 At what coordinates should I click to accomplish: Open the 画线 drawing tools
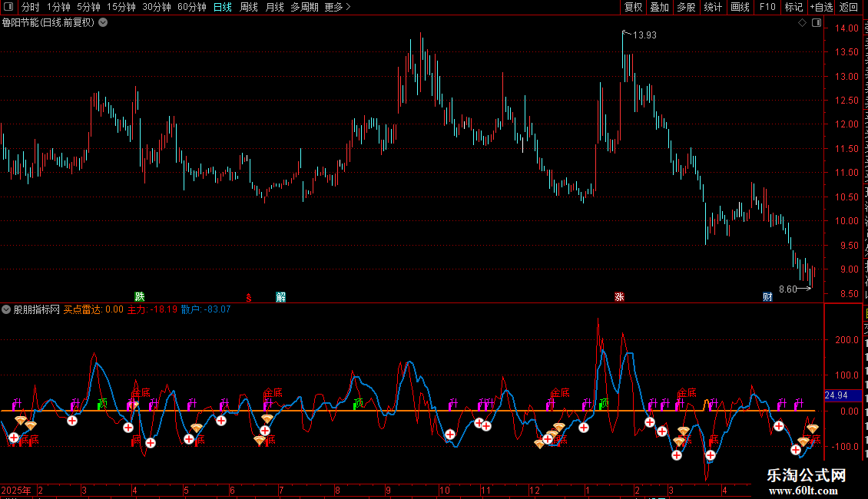coord(740,7)
